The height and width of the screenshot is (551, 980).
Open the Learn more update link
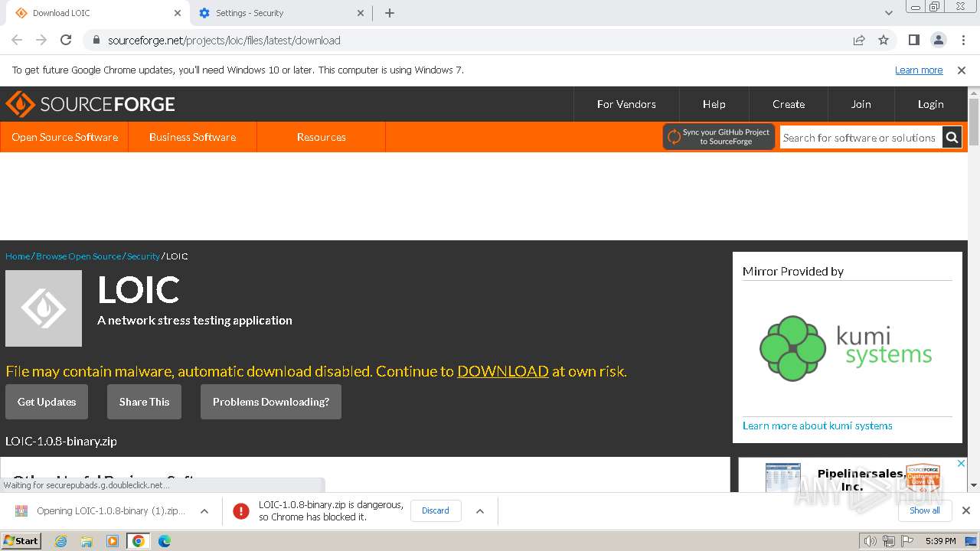[x=919, y=70]
